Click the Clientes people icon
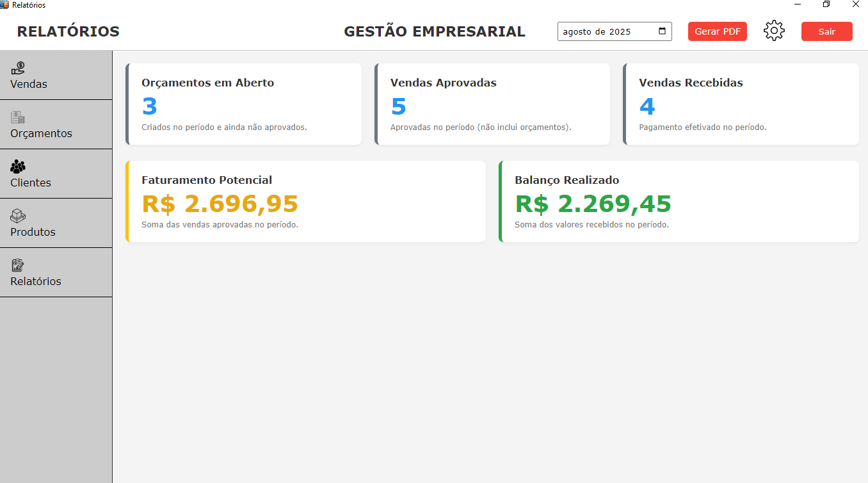 [17, 167]
